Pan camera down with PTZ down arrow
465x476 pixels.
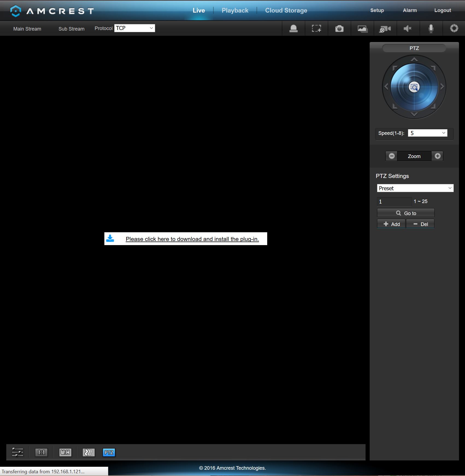pyautogui.click(x=414, y=114)
